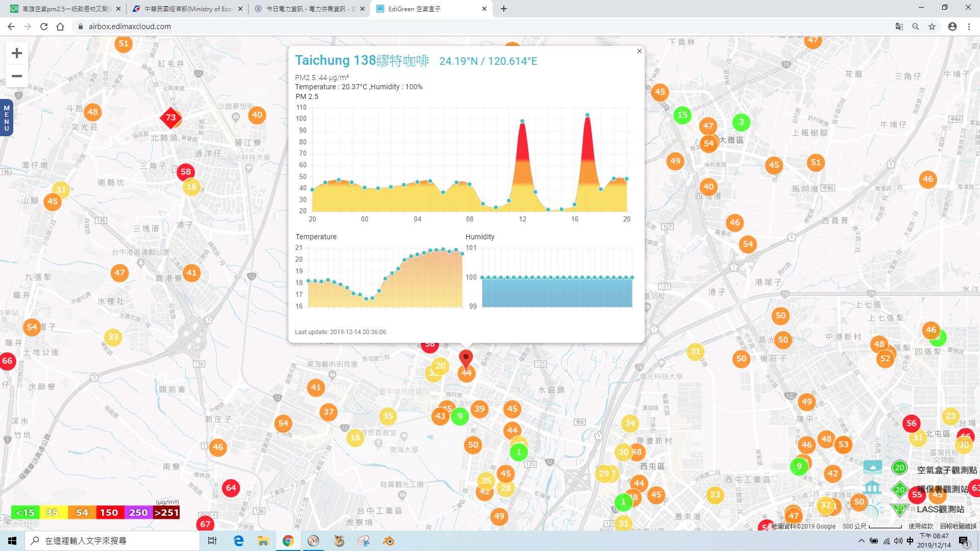
Task: Toggle the EPA station layer icon (building)
Action: [873, 487]
